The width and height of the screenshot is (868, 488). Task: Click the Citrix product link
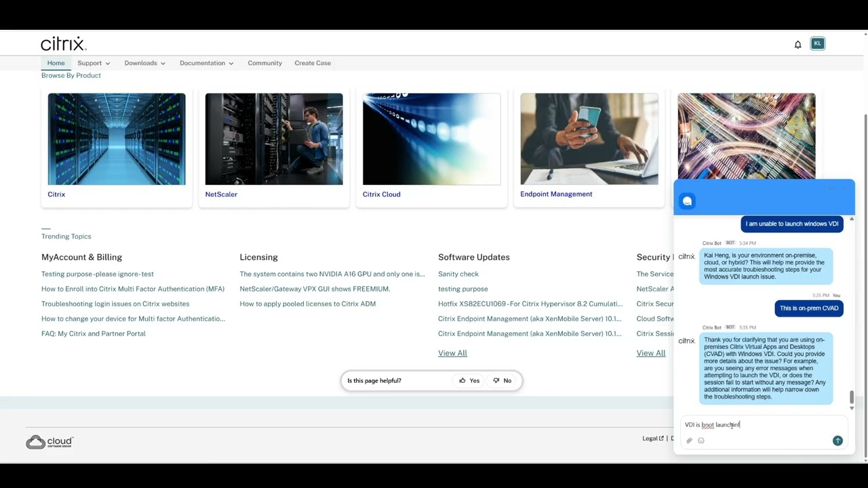point(56,195)
